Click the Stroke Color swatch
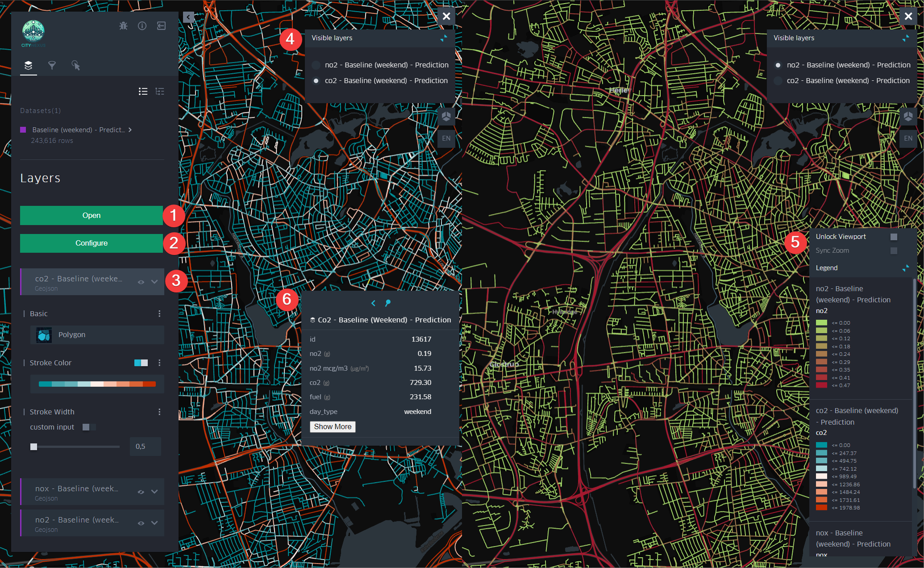 pyautogui.click(x=141, y=363)
